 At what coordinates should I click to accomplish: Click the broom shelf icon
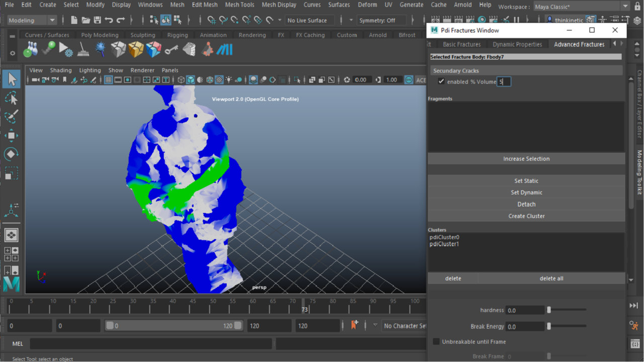84,49
